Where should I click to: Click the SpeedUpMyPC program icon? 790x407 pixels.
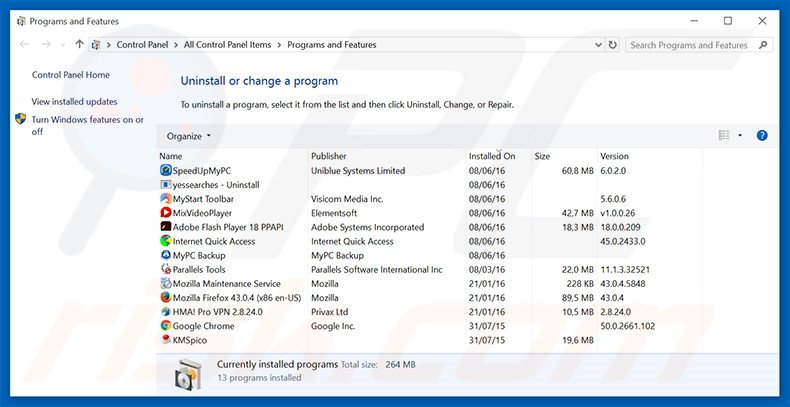pyautogui.click(x=166, y=170)
